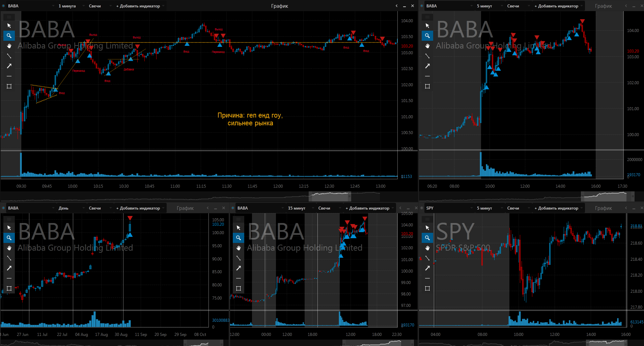Click the 103.20 price label on the 1 минута axis
This screenshot has height=346, width=644.
click(x=407, y=46)
